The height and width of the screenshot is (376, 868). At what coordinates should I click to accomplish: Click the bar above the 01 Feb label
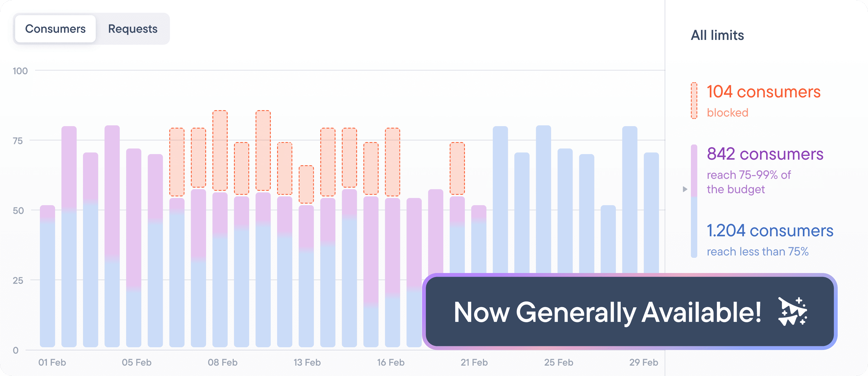[x=48, y=276]
